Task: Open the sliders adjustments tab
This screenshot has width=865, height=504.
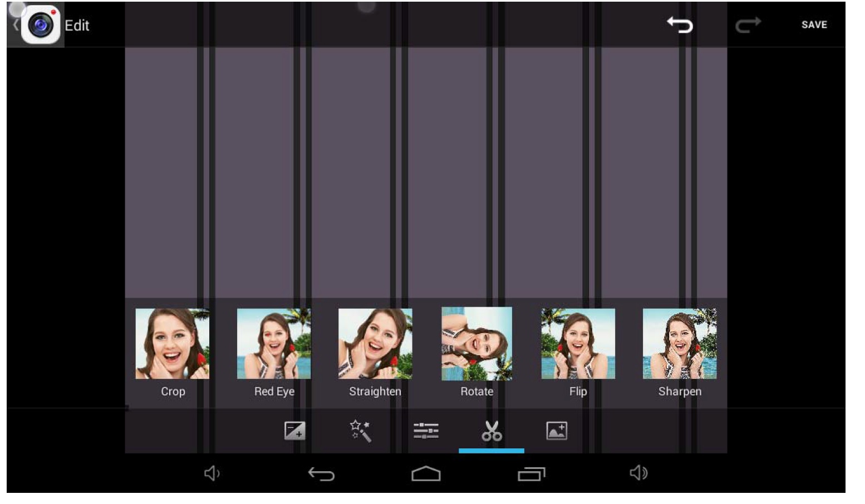Action: coord(426,431)
